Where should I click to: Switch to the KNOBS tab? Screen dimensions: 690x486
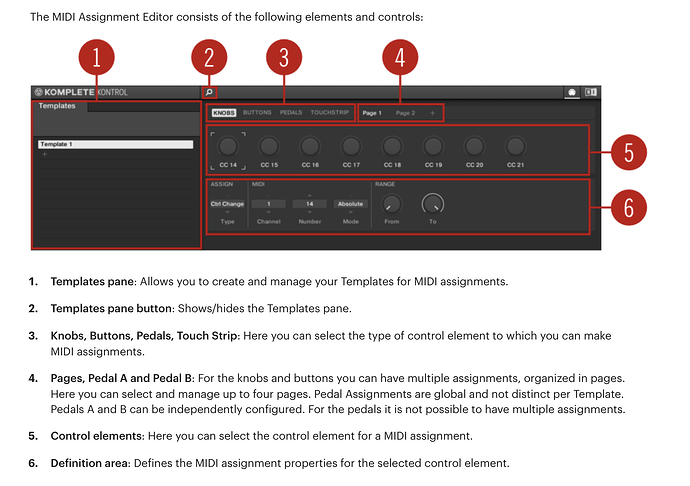(x=224, y=113)
